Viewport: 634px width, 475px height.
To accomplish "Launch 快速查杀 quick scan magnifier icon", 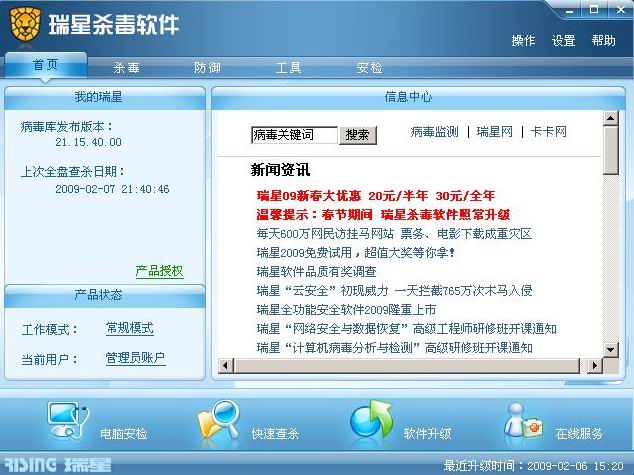I will click(218, 420).
